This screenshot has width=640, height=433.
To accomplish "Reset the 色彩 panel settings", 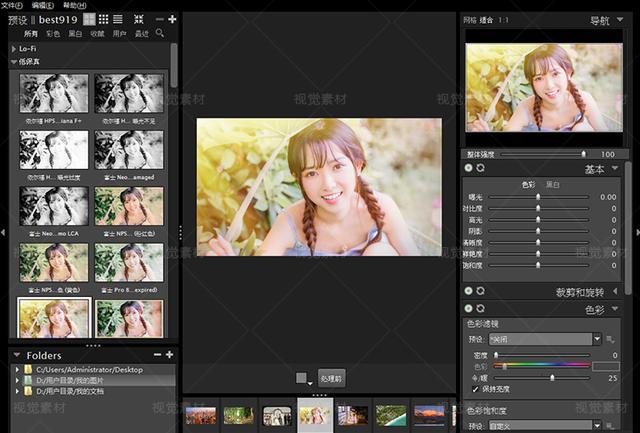I will (x=480, y=308).
